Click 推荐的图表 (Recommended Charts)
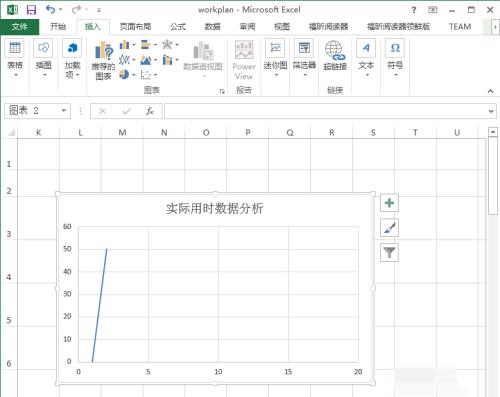 tap(103, 61)
